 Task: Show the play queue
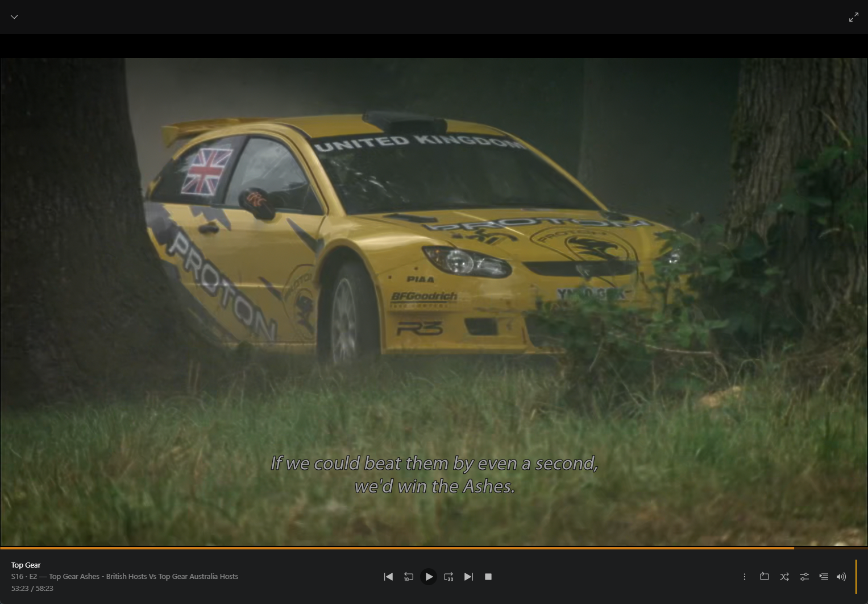tap(824, 577)
